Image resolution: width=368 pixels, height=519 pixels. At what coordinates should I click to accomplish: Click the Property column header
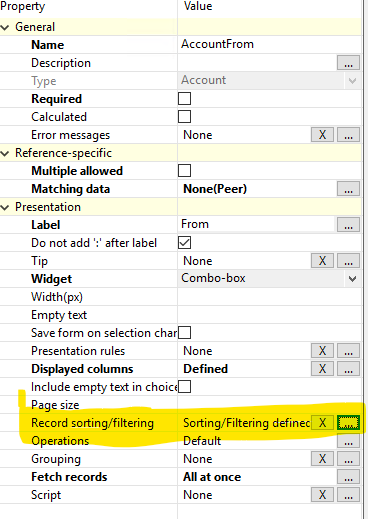(x=23, y=6)
